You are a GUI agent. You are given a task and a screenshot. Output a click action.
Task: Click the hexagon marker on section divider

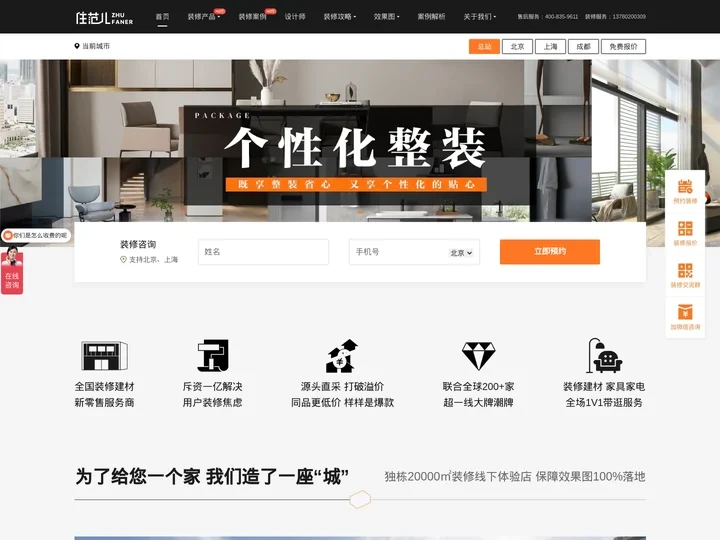point(360,499)
